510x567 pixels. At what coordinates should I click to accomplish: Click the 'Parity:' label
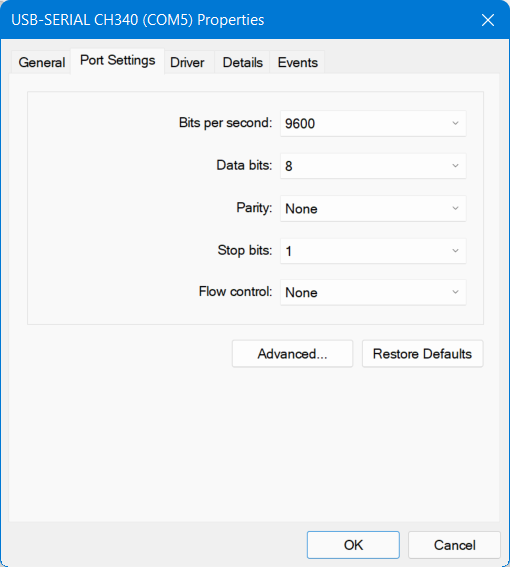click(254, 208)
